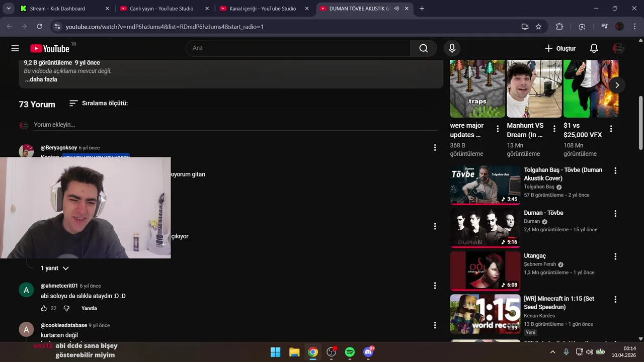
Task: Switch to Kanal içeriği YouTube Studio tab
Action: click(265, 9)
